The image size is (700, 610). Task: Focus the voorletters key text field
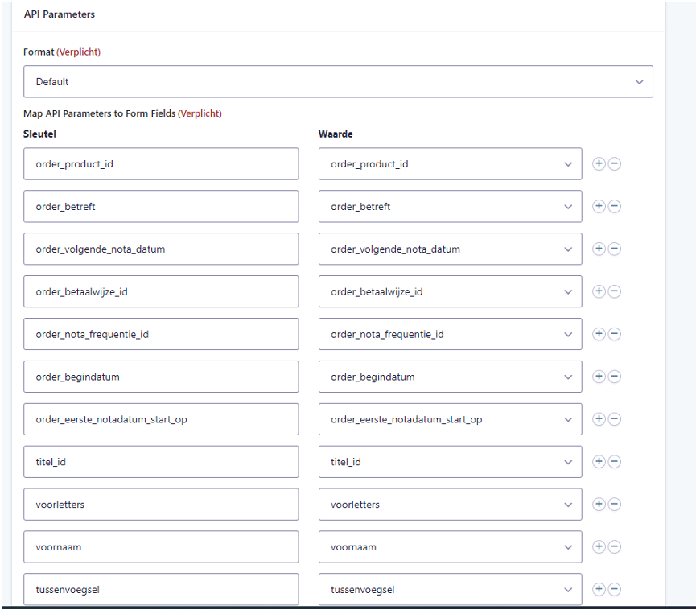click(161, 505)
